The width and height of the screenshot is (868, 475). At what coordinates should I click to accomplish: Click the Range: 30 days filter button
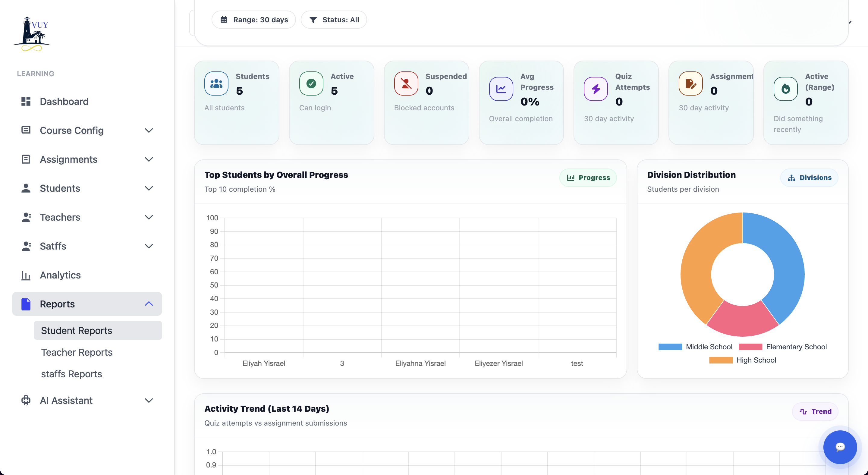[x=254, y=20]
